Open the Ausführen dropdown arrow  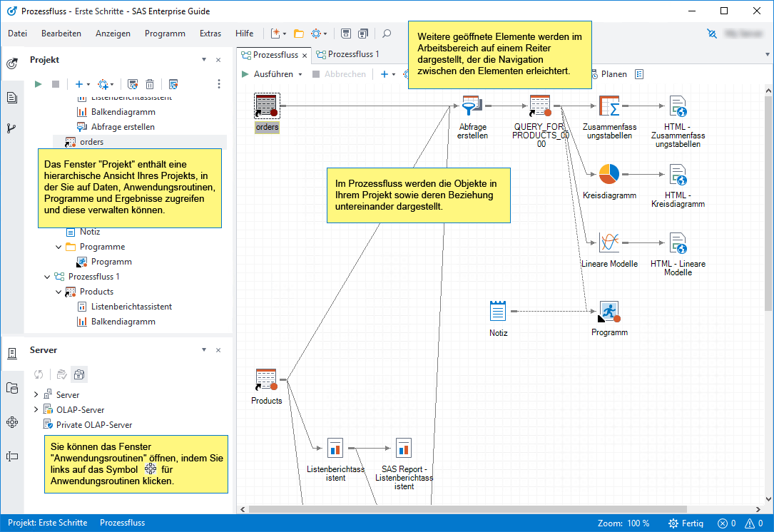[300, 74]
